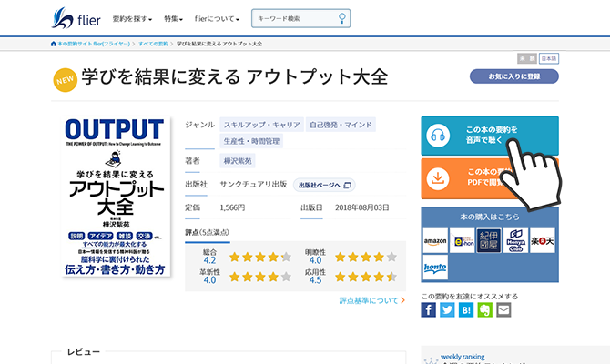
Task: Focus the キーワード検索 search field
Action: (x=300, y=19)
